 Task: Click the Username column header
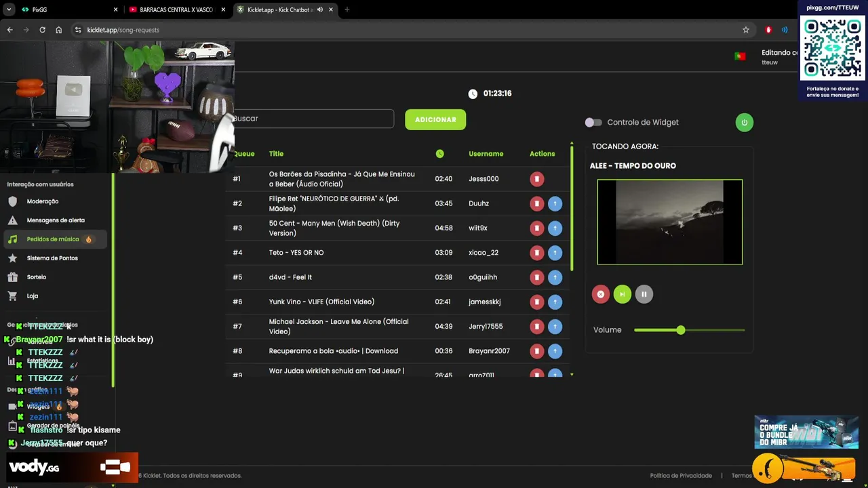click(x=486, y=154)
